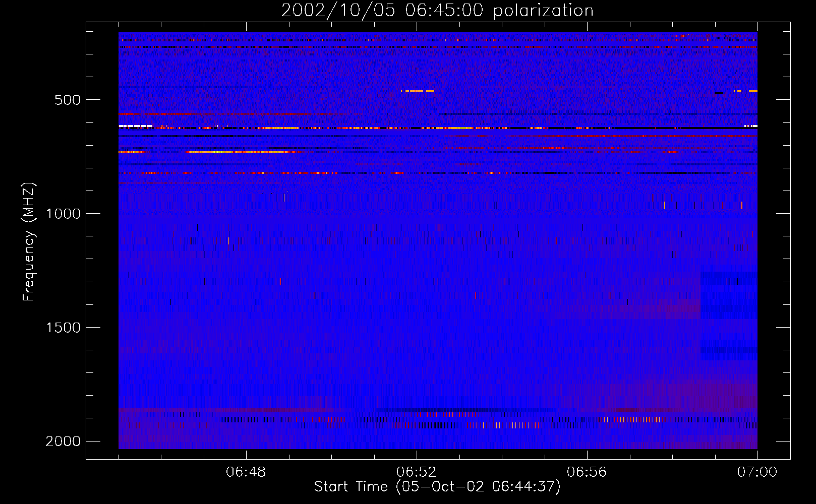The height and width of the screenshot is (504, 816).
Task: Click the 1000 frequency tick label
Action: tap(63, 214)
